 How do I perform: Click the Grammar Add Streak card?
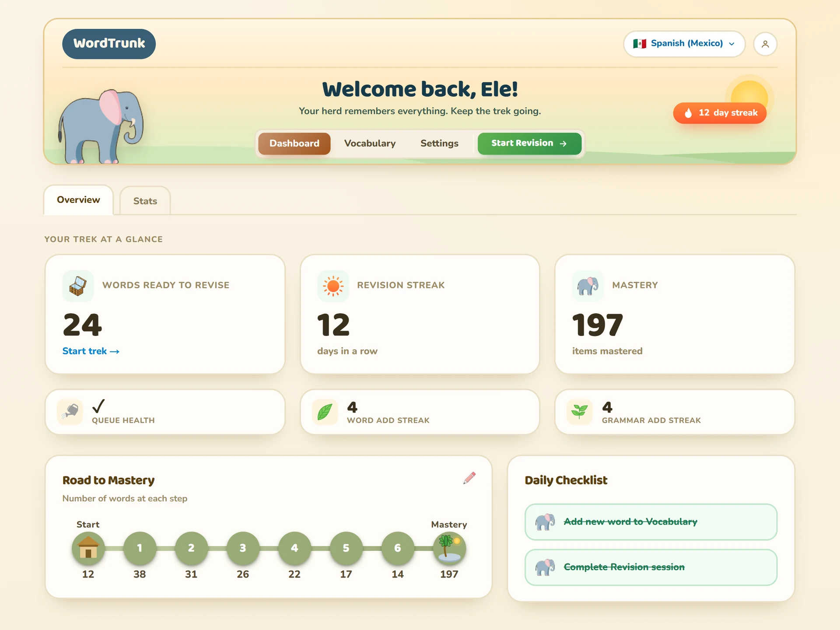click(x=675, y=412)
